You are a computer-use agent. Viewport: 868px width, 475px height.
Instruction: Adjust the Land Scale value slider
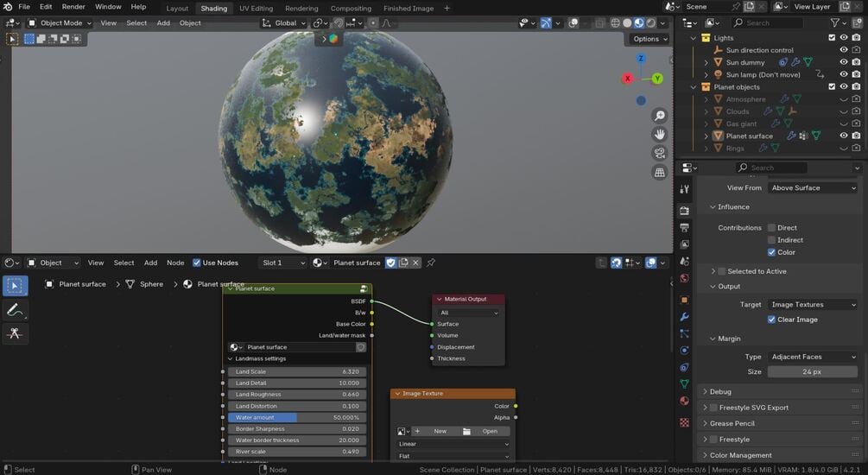tap(297, 372)
